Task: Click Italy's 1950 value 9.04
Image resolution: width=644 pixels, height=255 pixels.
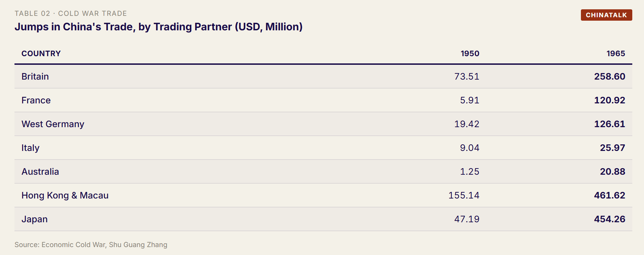Action: pos(470,148)
